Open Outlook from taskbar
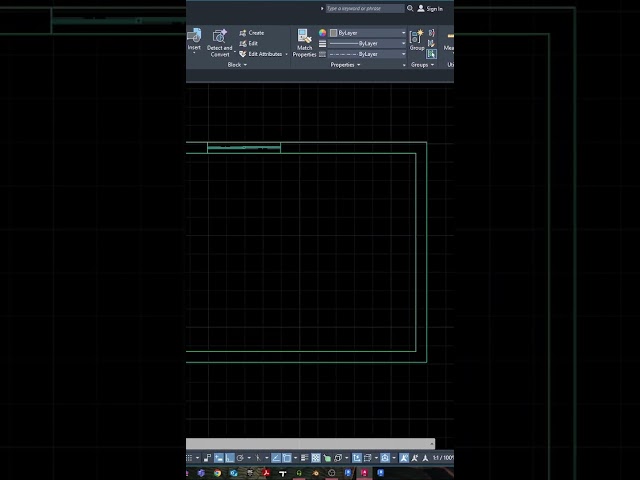Image resolution: width=640 pixels, height=480 pixels. (x=233, y=473)
